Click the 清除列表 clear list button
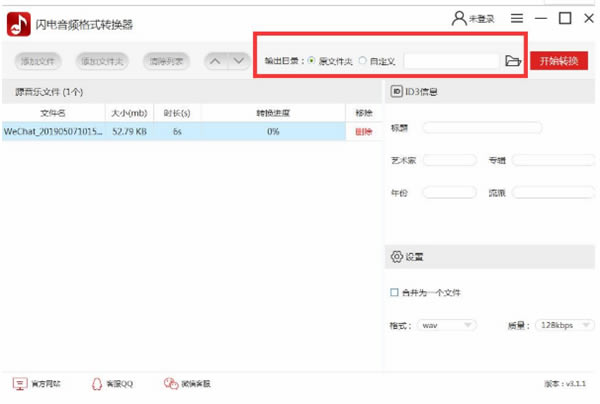600x404 pixels. coord(166,61)
